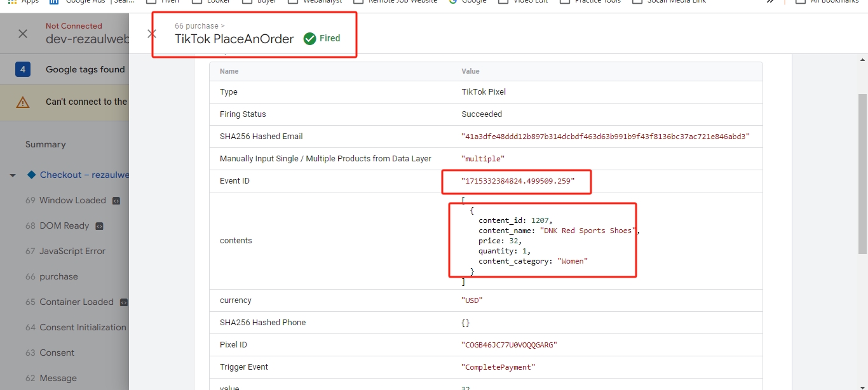Click the page vertical scrollbar thumb

tap(862, 173)
